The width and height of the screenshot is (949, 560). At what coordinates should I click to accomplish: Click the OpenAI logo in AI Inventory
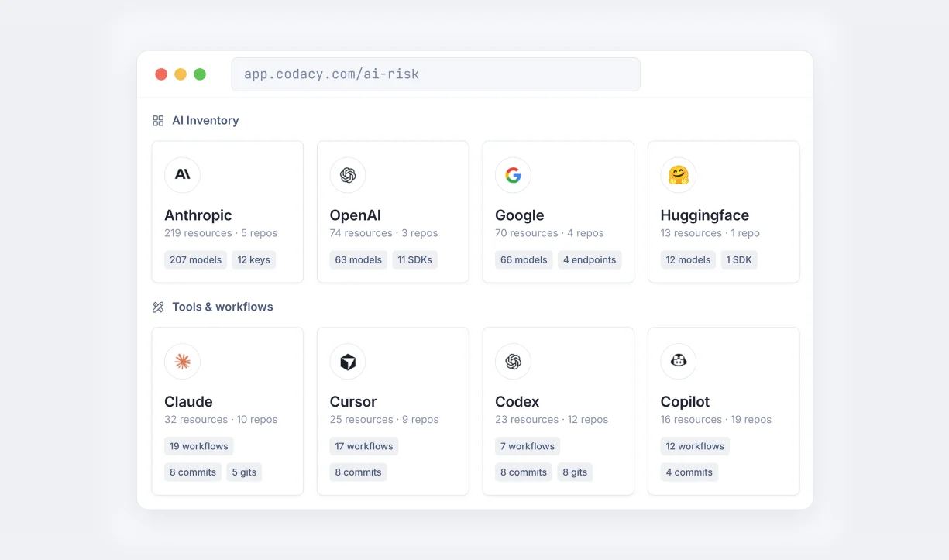348,175
